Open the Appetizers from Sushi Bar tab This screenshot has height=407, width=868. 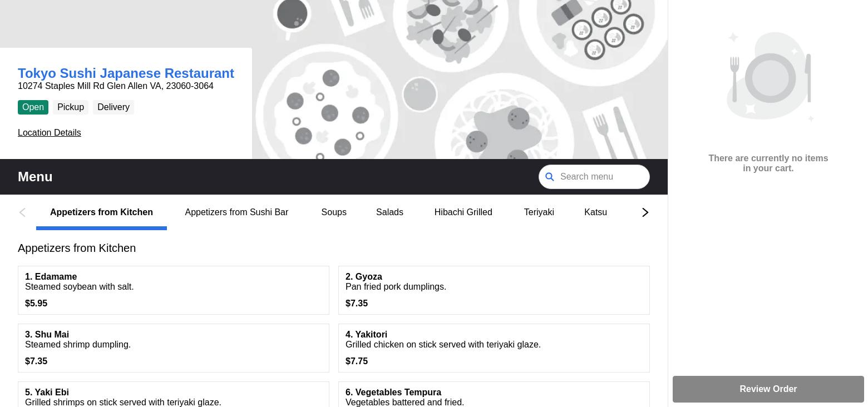pos(236,212)
